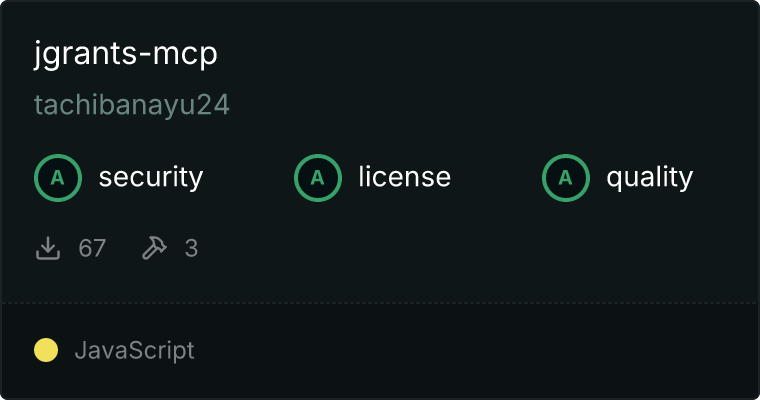The image size is (760, 400).
Task: Click the gap between security and license
Action: [x=249, y=178]
